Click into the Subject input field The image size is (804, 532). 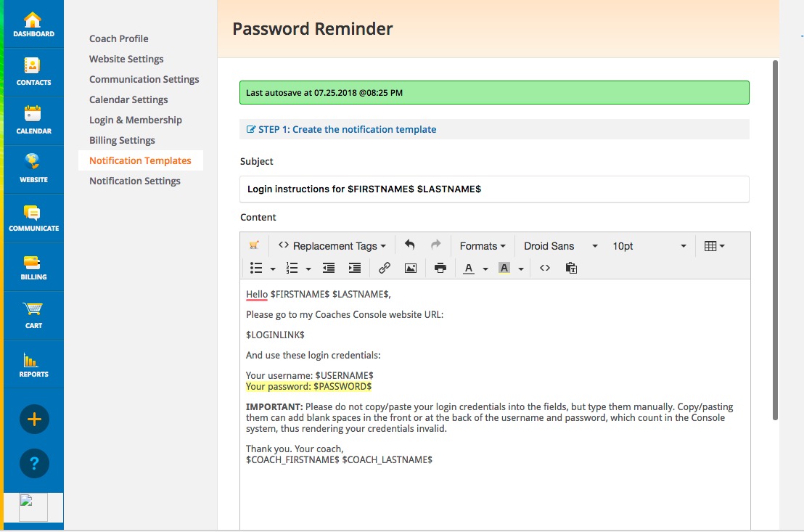(493, 189)
